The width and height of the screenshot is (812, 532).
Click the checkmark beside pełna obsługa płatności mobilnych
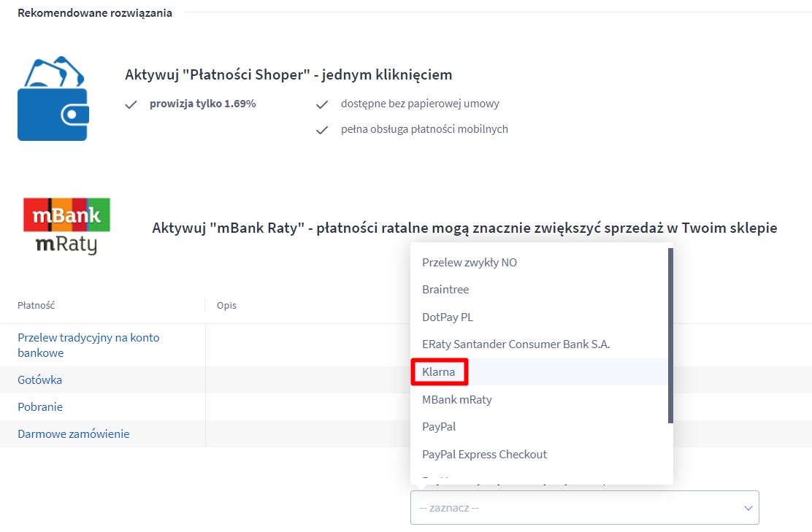[322, 130]
